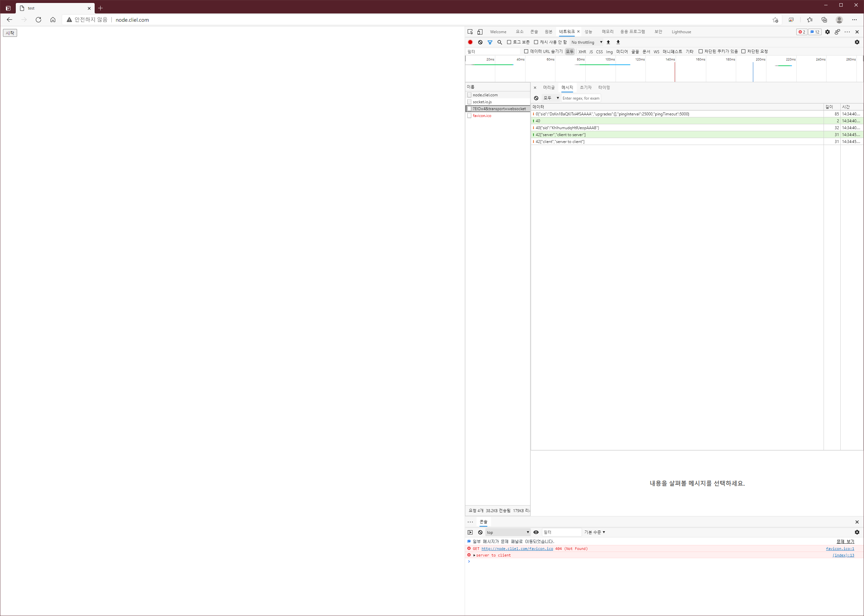The height and width of the screenshot is (616, 864).
Task: Open network search magnifier icon
Action: (x=500, y=42)
